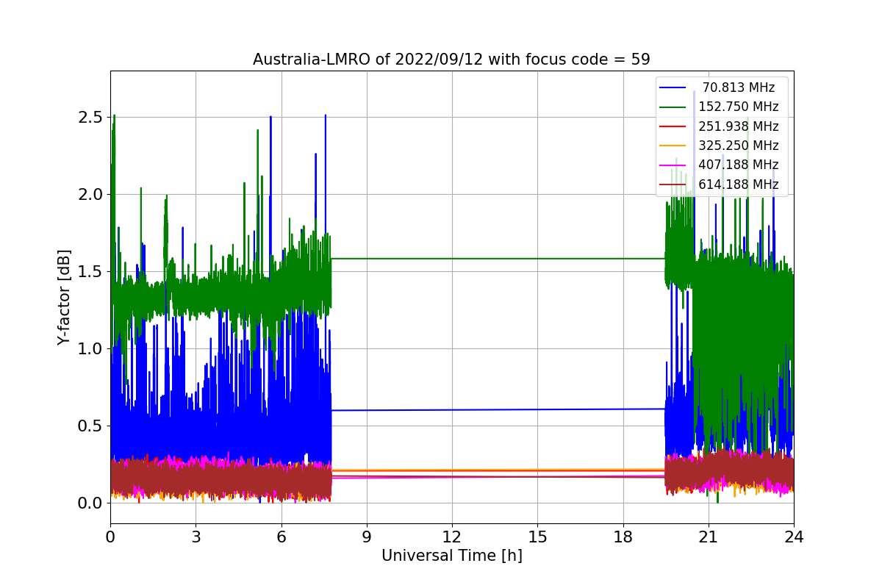
Task: Click the x-axis tick label 21
Action: tap(708, 537)
